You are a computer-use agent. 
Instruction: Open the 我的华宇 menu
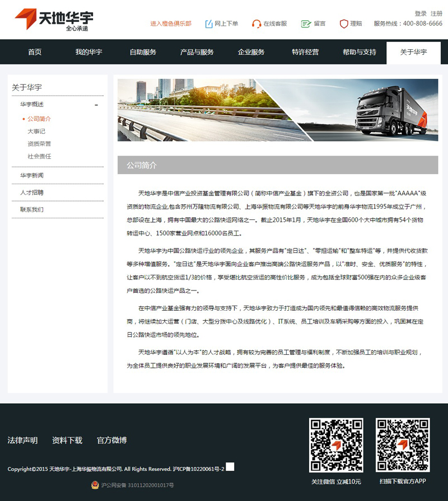[x=89, y=52]
